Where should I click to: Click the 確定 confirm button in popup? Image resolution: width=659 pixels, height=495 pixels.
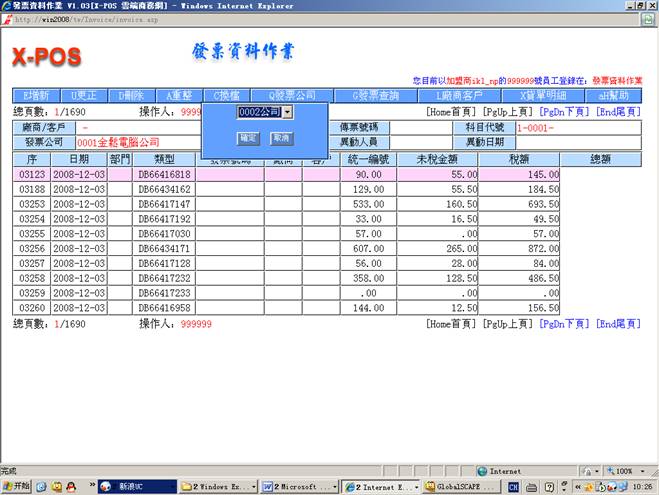pos(248,138)
